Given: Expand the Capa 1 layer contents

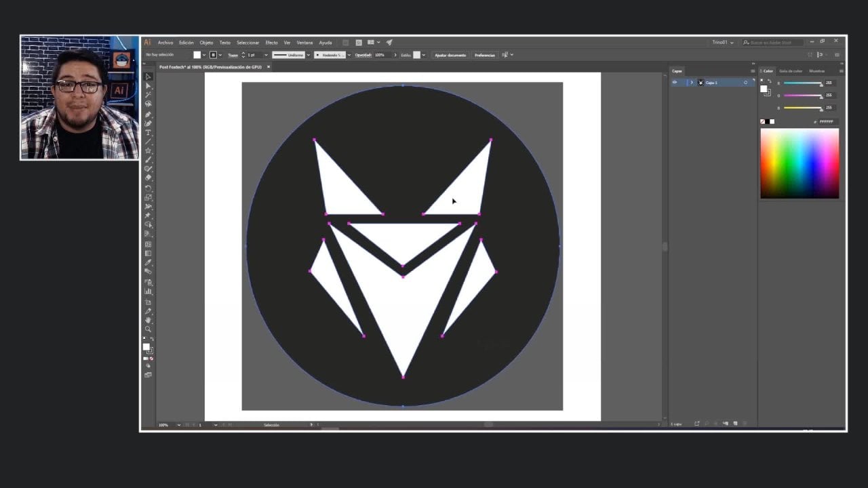Looking at the screenshot, I should pyautogui.click(x=692, y=83).
